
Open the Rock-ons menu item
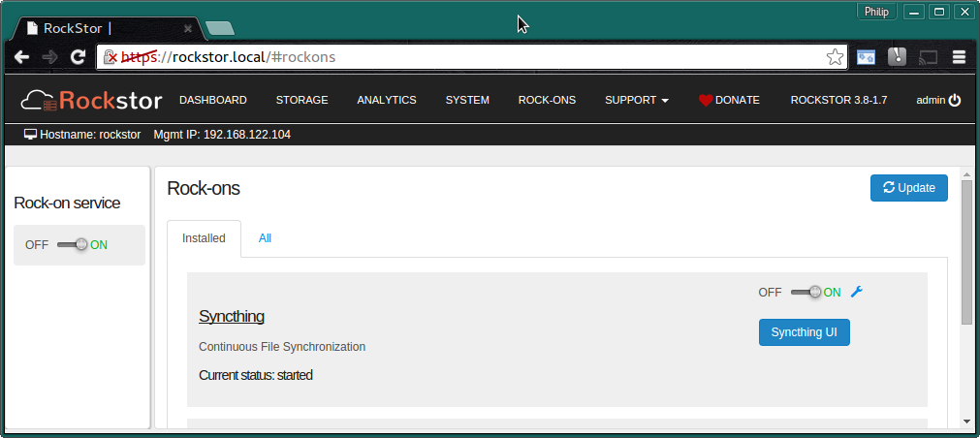(547, 100)
